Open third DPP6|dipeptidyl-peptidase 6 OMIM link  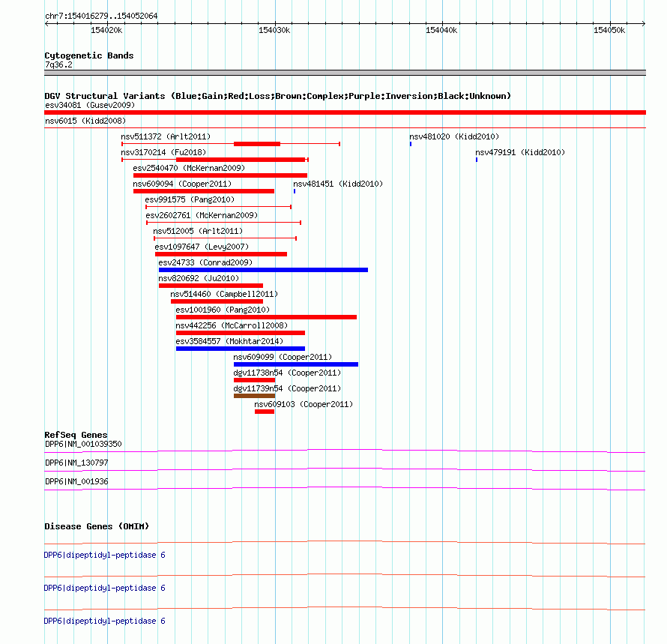pyautogui.click(x=105, y=621)
